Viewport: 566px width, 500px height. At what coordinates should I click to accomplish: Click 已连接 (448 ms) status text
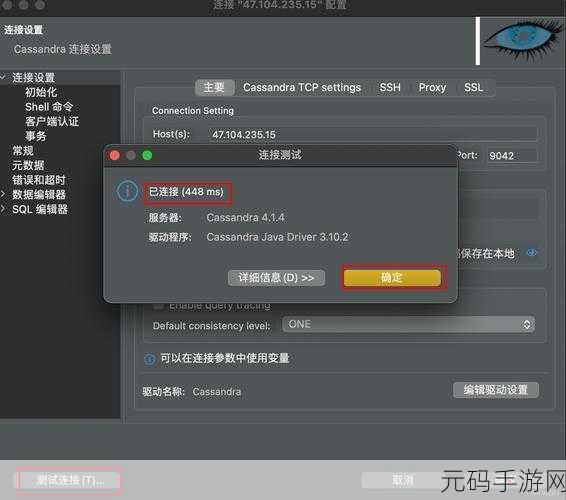tap(186, 192)
